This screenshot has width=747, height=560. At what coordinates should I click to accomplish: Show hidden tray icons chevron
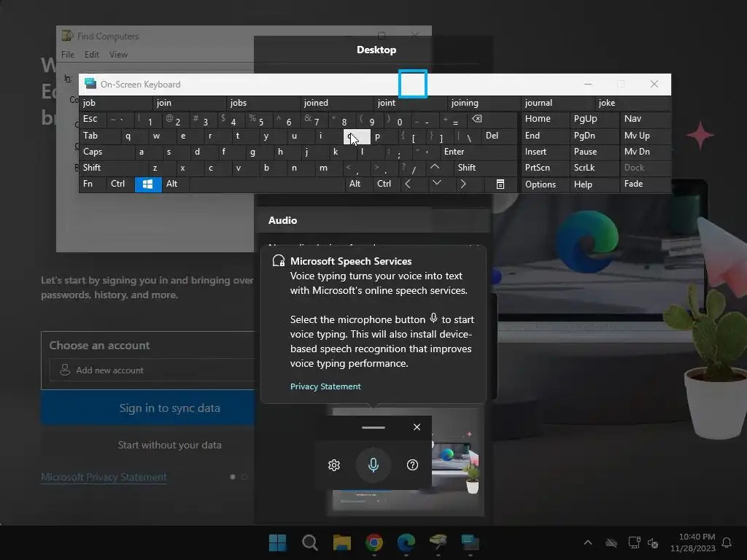coord(588,542)
